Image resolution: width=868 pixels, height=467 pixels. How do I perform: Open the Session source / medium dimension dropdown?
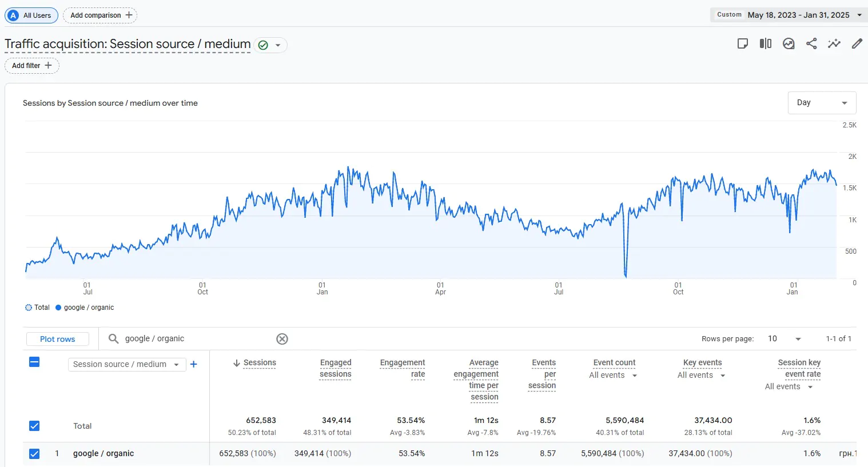(x=127, y=364)
